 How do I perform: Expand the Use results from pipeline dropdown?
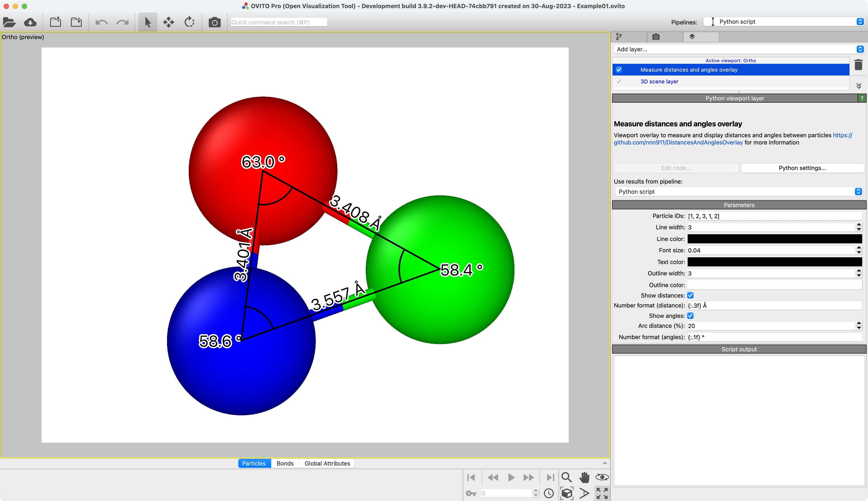pos(738,192)
